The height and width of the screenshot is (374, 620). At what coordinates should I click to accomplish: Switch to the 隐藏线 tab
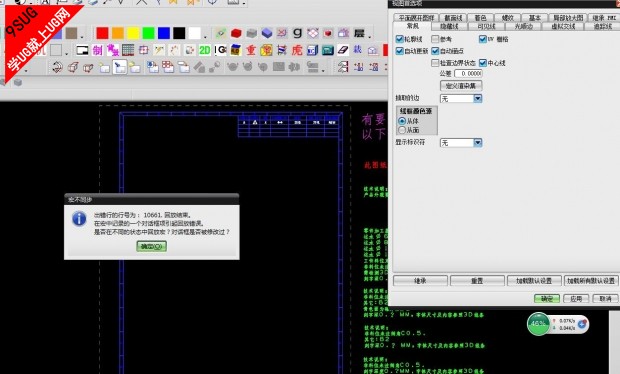coord(449,26)
